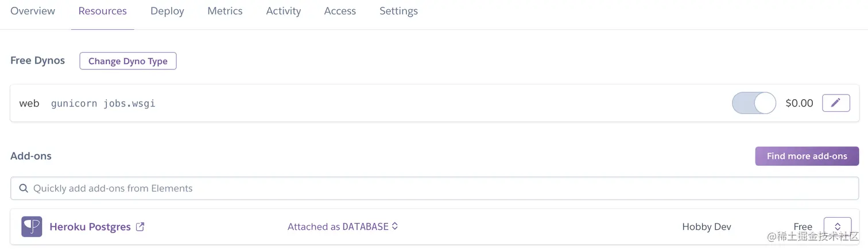Open the Overview tab

(33, 11)
